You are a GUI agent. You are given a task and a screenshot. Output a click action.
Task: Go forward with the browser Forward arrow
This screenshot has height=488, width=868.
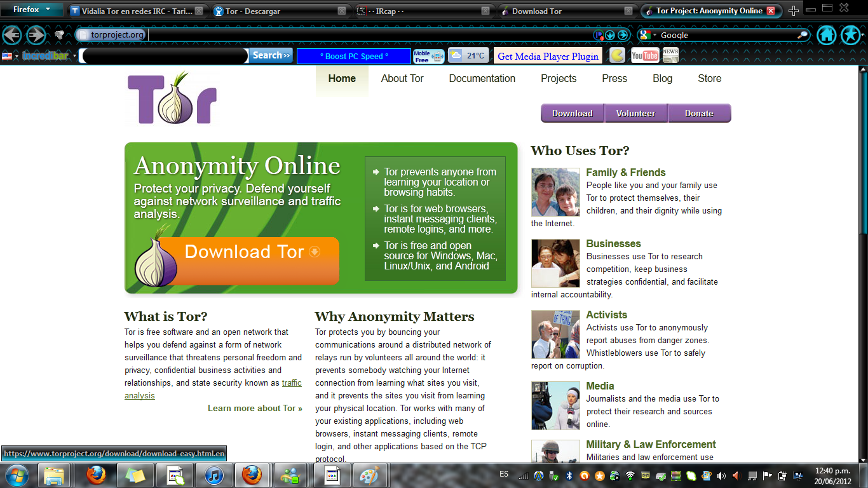[36, 35]
